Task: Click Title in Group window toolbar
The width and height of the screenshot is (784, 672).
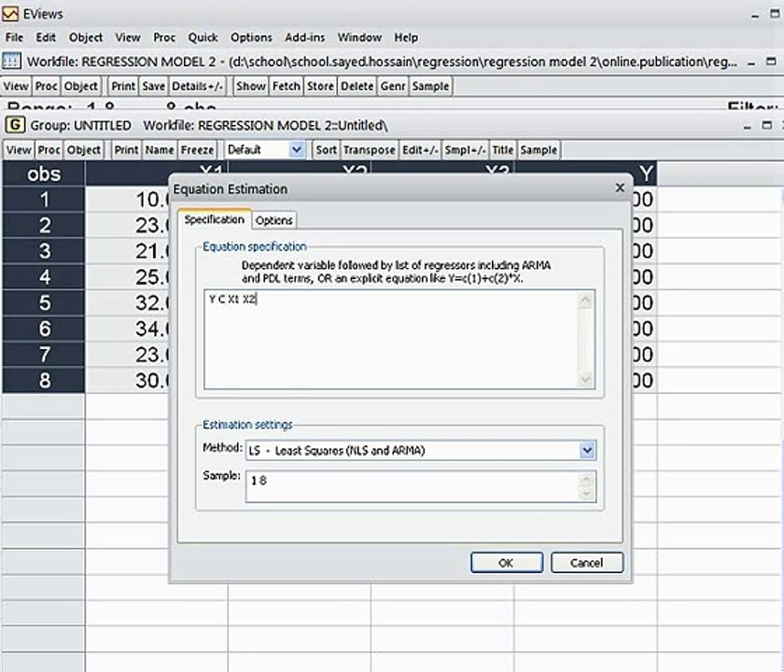Action: [502, 149]
